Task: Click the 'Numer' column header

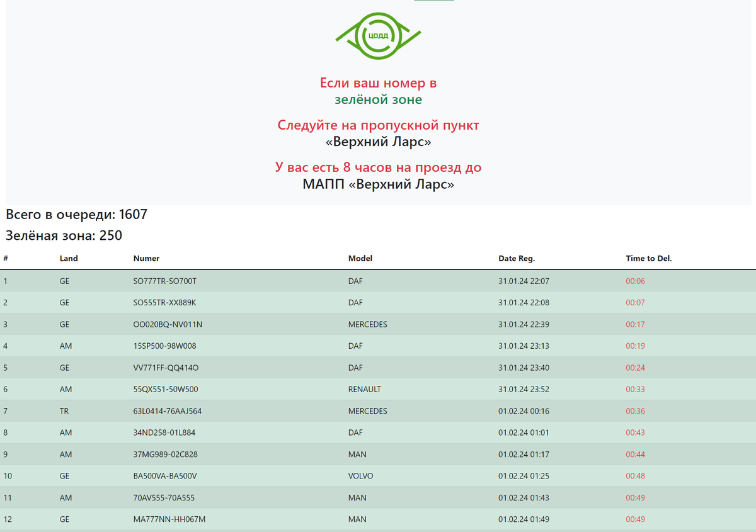Action: coord(146,259)
